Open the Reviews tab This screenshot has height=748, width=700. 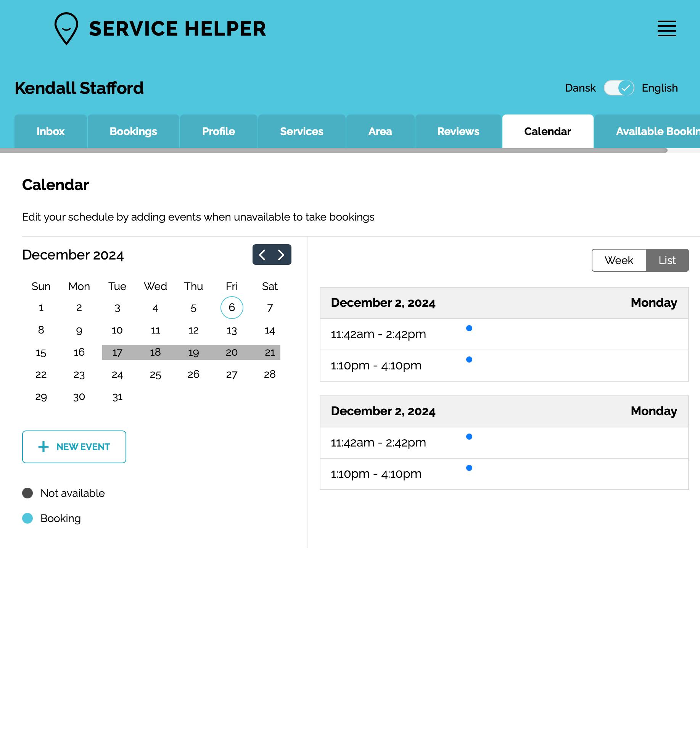pyautogui.click(x=459, y=131)
